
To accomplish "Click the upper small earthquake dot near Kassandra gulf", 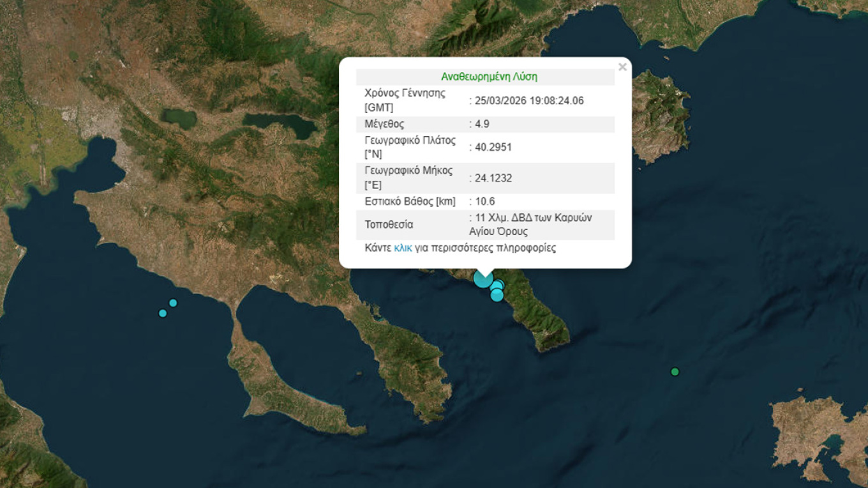I will [x=172, y=303].
